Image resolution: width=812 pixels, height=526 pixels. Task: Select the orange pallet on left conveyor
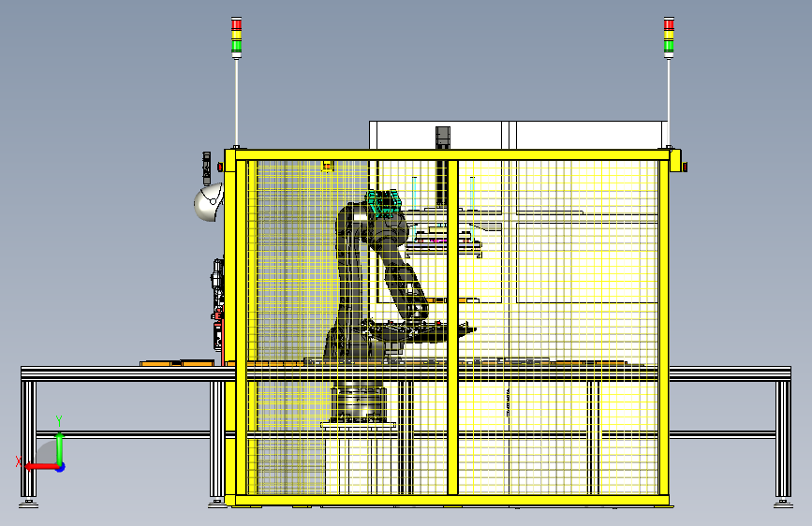click(x=177, y=363)
